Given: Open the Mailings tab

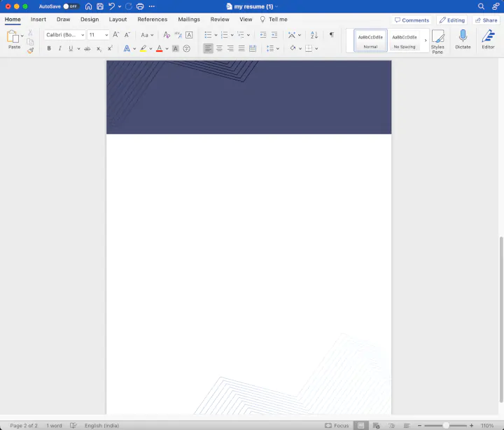Looking at the screenshot, I should 189,20.
